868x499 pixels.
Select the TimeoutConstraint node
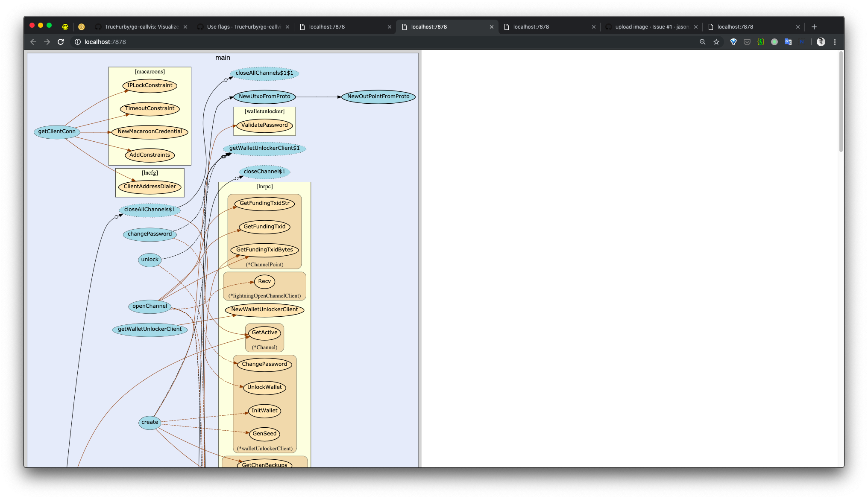pos(150,108)
